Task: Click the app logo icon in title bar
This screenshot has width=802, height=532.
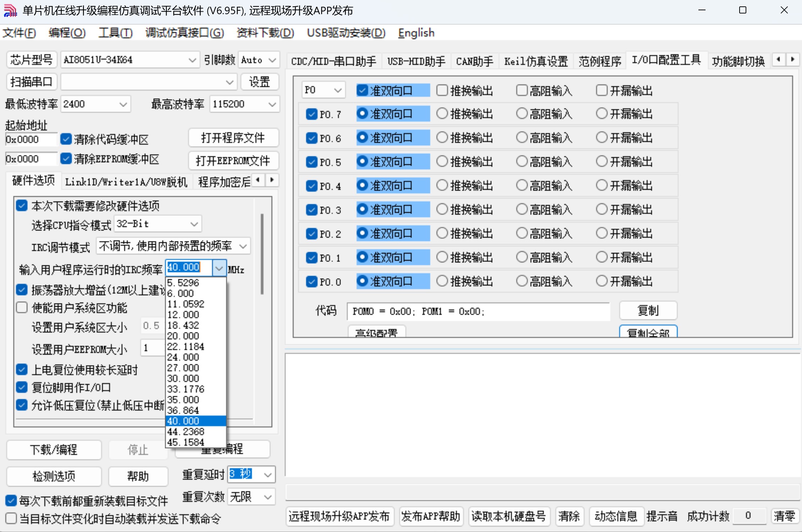Action: point(10,11)
